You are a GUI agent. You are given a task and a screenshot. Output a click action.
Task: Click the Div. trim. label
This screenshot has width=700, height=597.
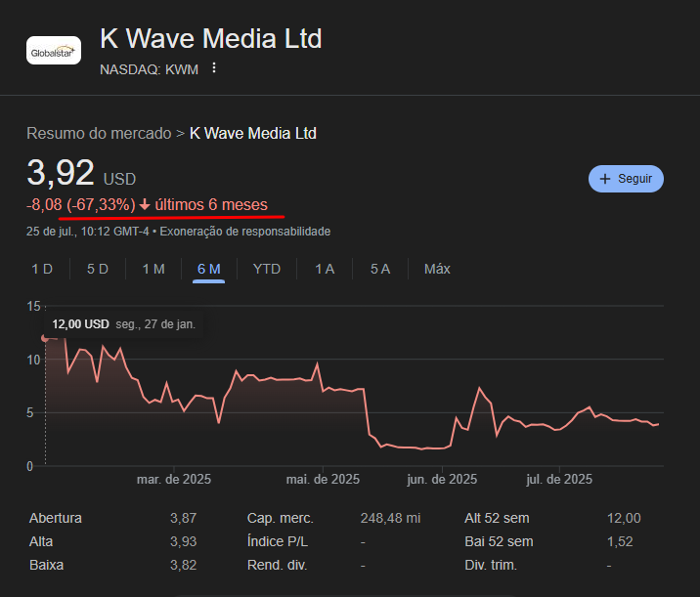click(491, 566)
